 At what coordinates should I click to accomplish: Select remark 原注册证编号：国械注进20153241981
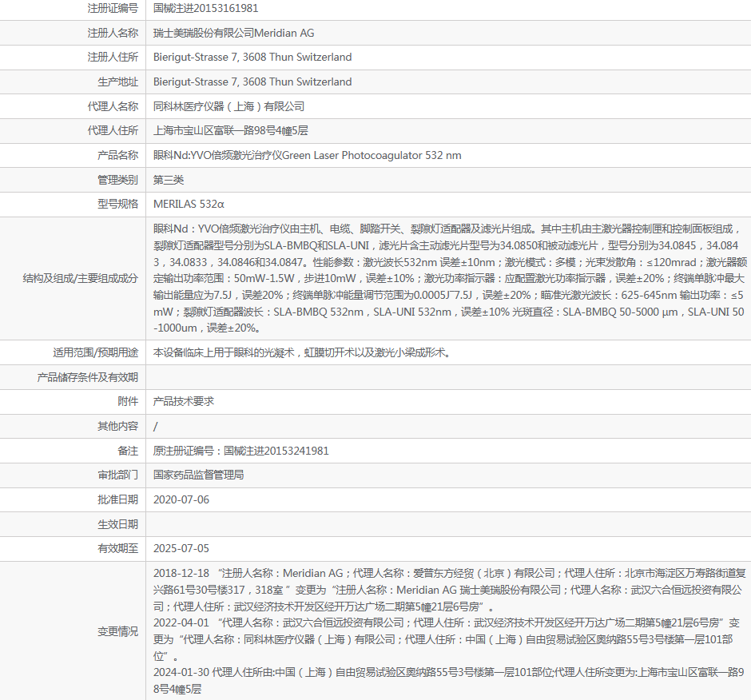click(x=241, y=451)
